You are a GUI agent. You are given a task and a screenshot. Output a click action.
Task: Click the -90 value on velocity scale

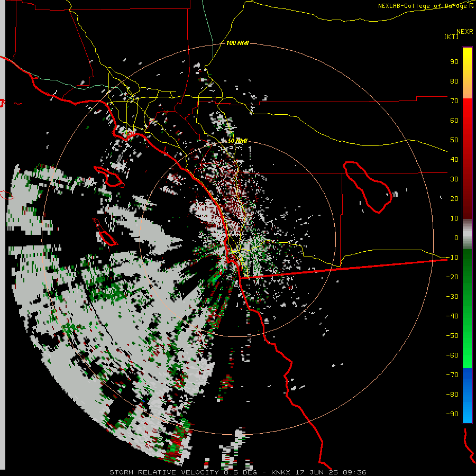[x=452, y=414]
